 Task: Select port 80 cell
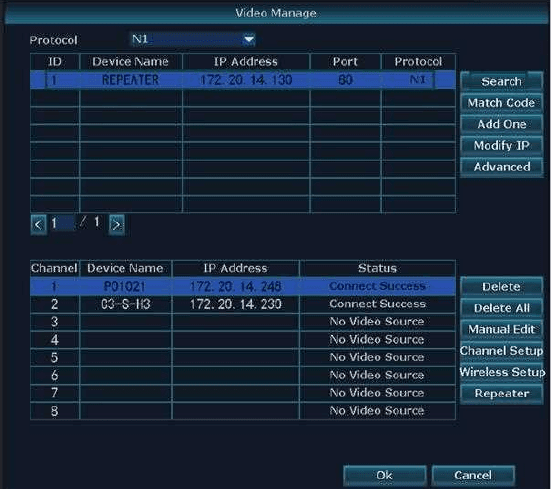(345, 80)
